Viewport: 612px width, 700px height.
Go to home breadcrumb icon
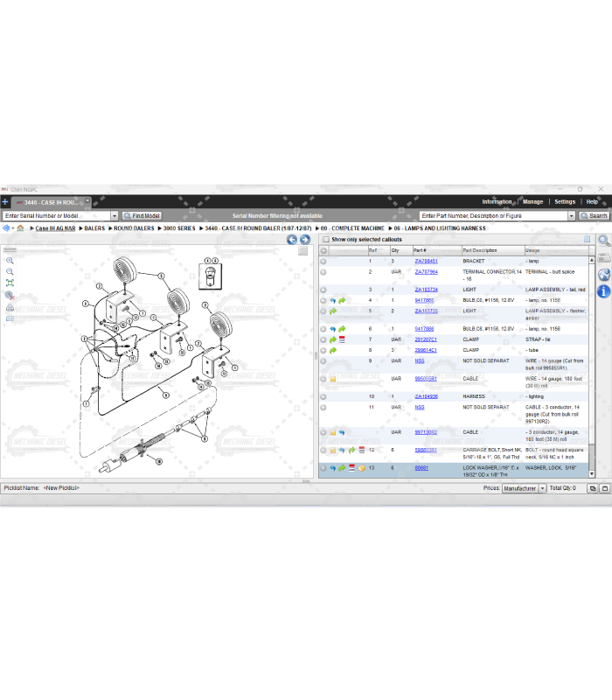[x=20, y=228]
